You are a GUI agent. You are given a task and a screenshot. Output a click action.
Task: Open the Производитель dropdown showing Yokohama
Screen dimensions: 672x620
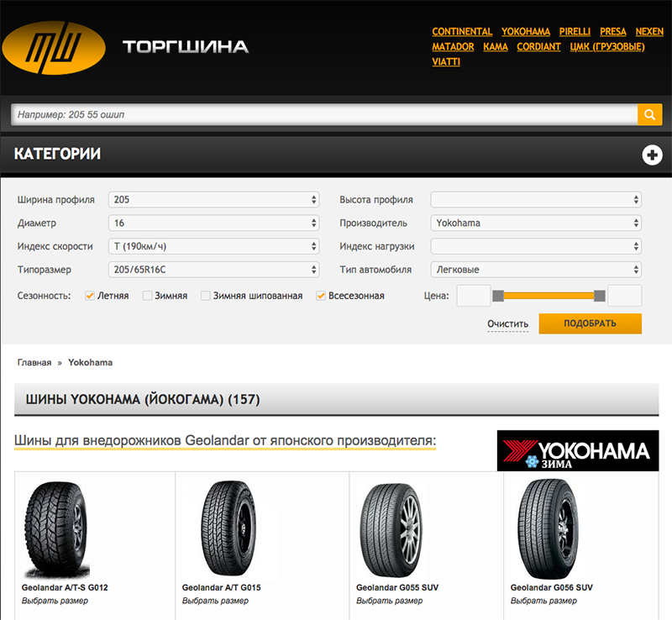536,223
